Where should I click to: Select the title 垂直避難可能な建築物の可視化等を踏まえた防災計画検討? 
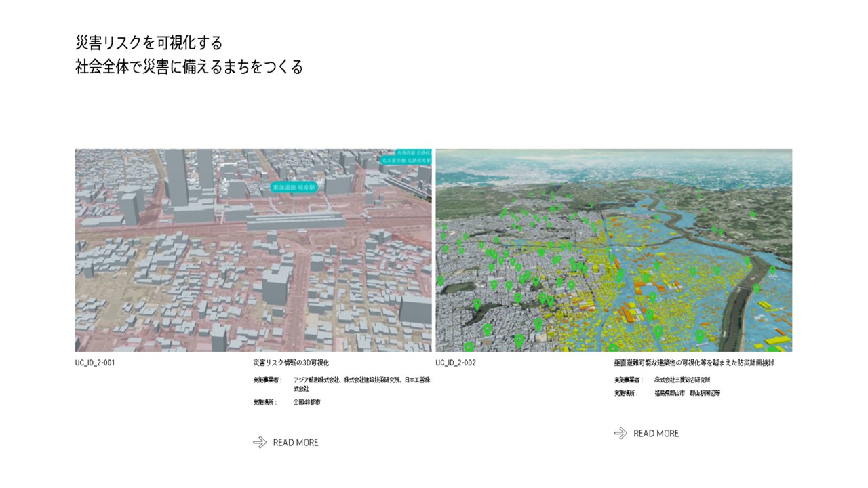tap(694, 363)
